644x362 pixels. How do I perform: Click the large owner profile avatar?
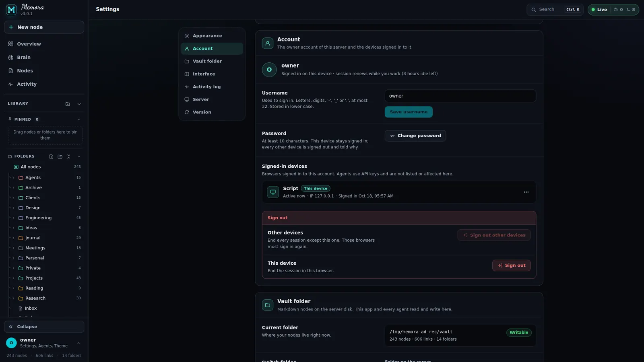tap(269, 70)
